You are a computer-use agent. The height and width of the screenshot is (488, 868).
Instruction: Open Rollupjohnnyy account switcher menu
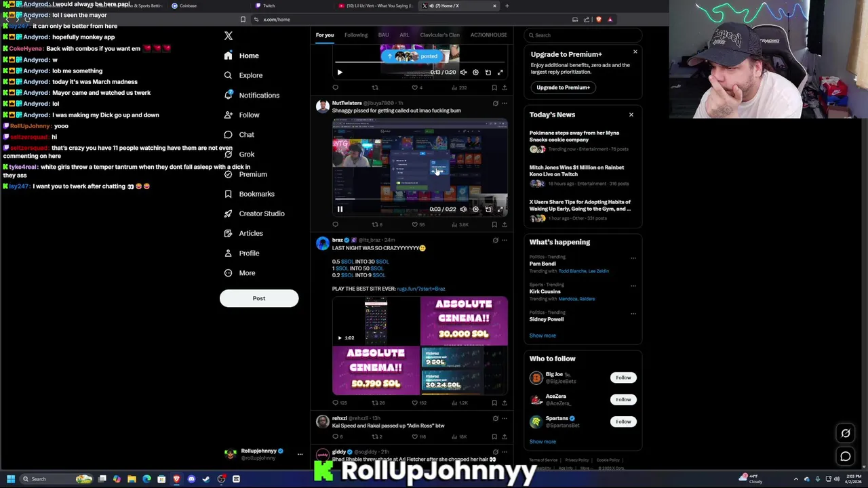[x=300, y=454]
